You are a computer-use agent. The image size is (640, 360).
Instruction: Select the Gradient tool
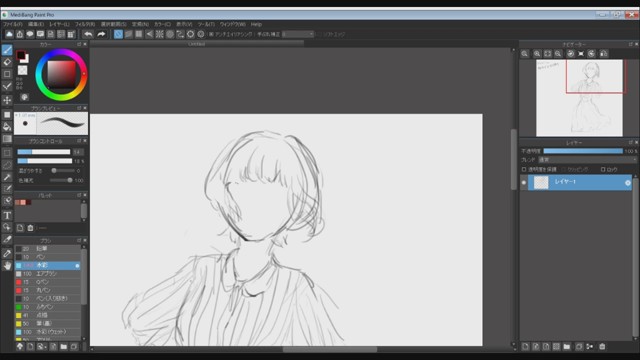(x=7, y=139)
